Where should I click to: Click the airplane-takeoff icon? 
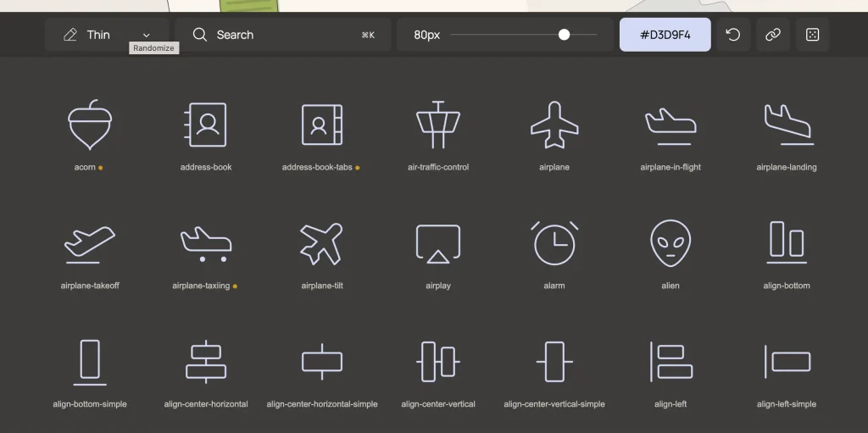click(x=90, y=243)
